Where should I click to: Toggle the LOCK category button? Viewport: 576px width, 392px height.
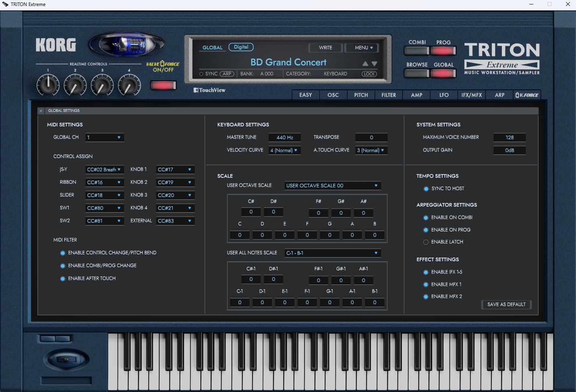coord(369,74)
